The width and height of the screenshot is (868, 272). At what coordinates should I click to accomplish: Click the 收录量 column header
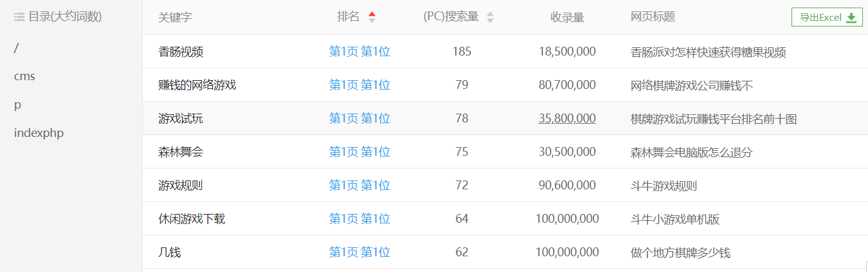click(567, 18)
